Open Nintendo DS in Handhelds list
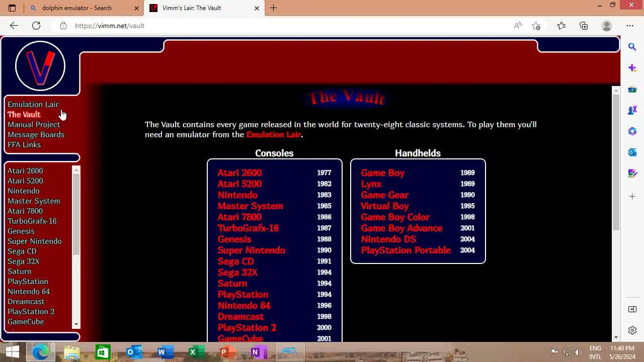Viewport: 644px width, 362px height. [x=388, y=239]
